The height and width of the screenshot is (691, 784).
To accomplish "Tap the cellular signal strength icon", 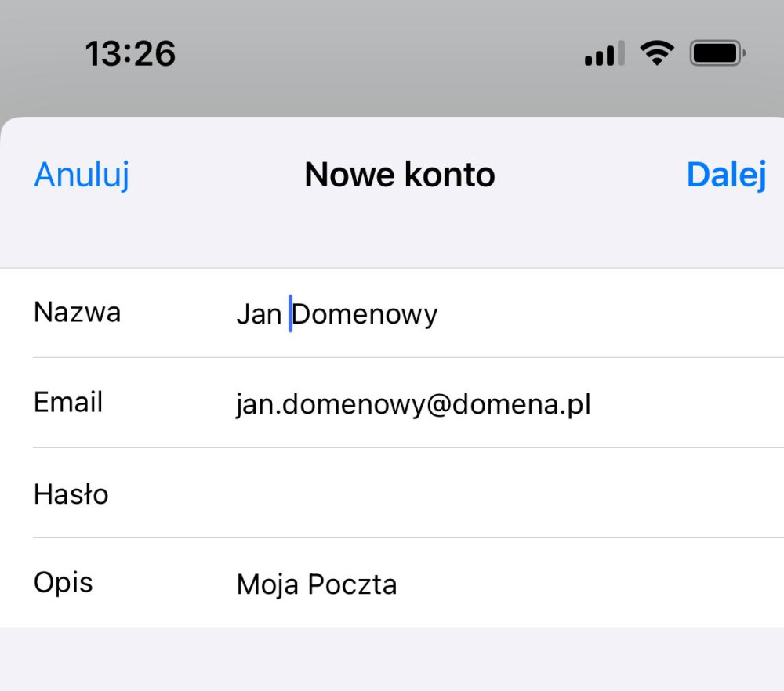I will [x=604, y=54].
